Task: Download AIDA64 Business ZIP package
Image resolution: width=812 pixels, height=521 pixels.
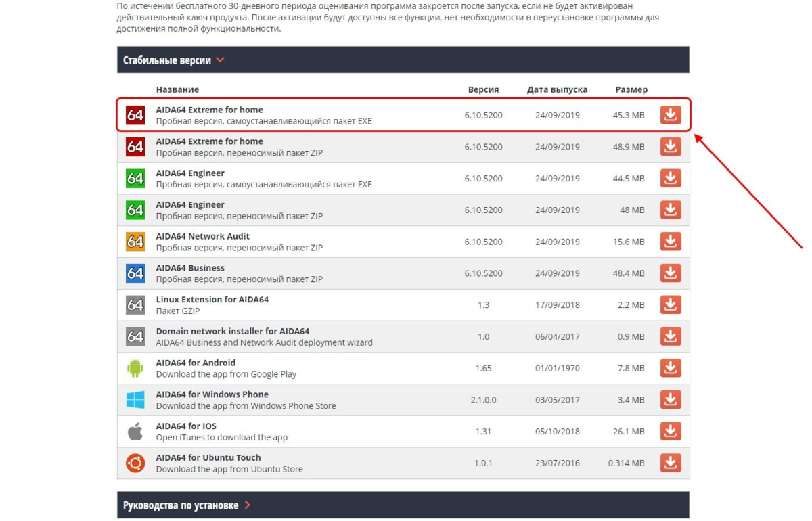Action: click(x=670, y=273)
